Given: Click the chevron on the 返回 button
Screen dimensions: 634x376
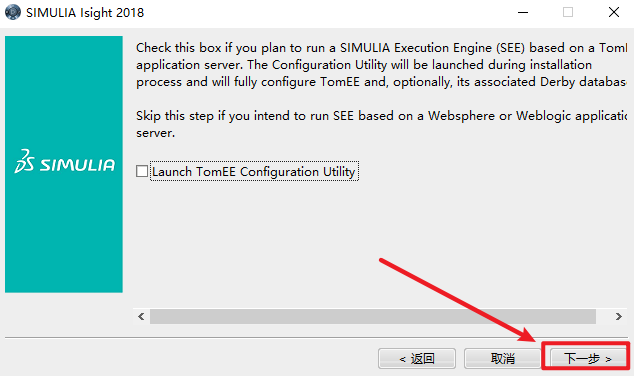Looking at the screenshot, I should point(402,359).
